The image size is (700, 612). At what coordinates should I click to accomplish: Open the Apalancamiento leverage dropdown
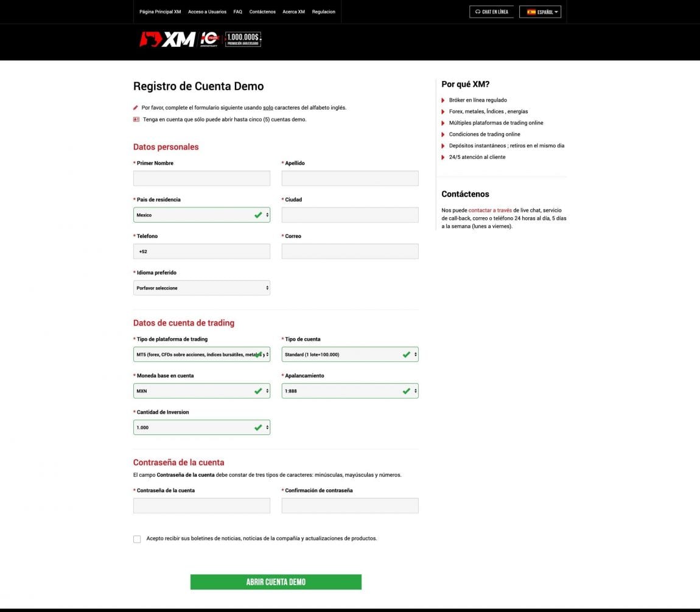pyautogui.click(x=350, y=391)
